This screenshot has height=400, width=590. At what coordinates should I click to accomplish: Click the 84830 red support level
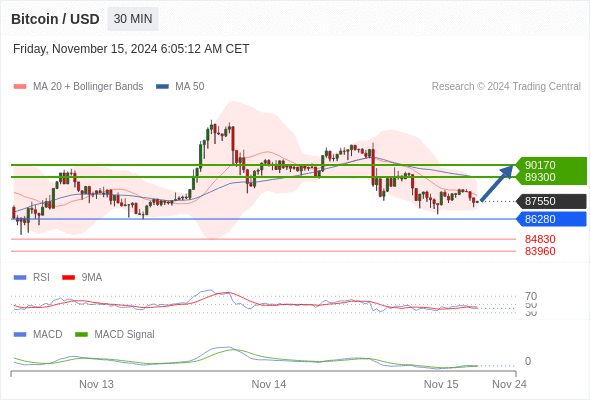click(540, 239)
